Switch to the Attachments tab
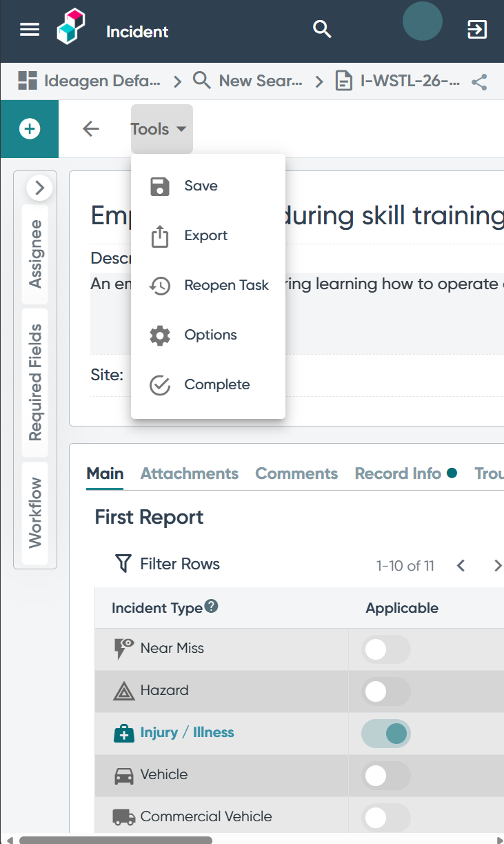Viewport: 504px width, 844px height. click(x=190, y=473)
